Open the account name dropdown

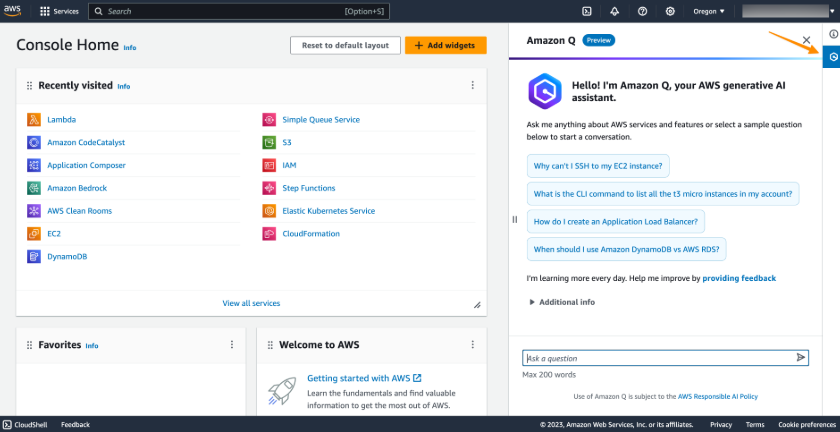[790, 11]
